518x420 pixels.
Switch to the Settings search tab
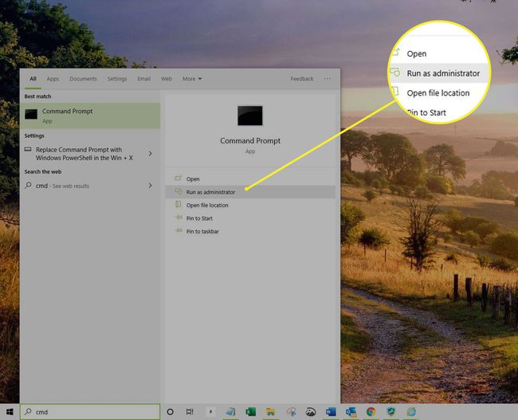(117, 79)
